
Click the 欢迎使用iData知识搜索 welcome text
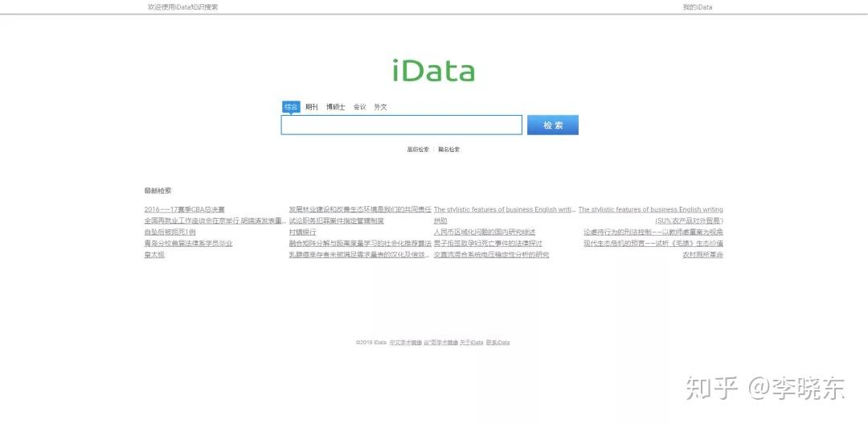coord(182,7)
